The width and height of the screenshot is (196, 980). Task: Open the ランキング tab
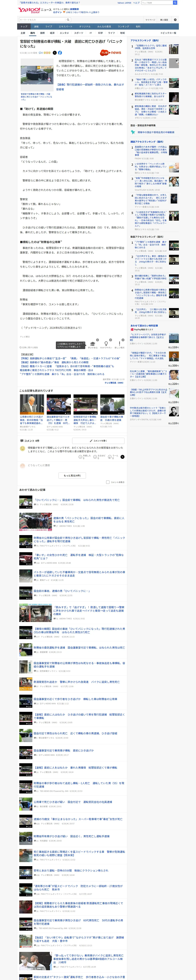click(x=123, y=27)
